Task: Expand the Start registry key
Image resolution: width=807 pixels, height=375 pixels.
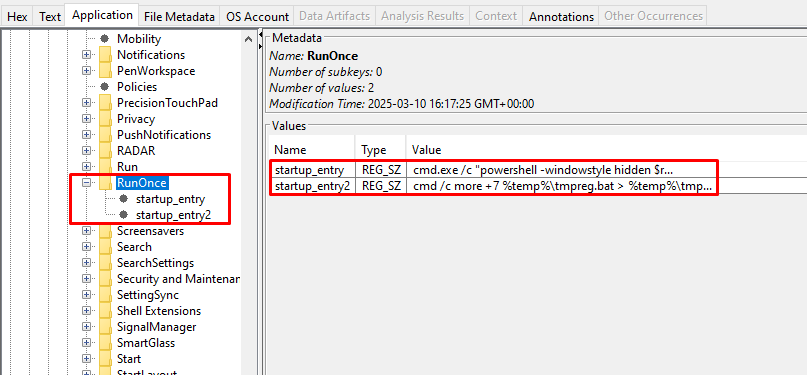Action: tap(86, 359)
